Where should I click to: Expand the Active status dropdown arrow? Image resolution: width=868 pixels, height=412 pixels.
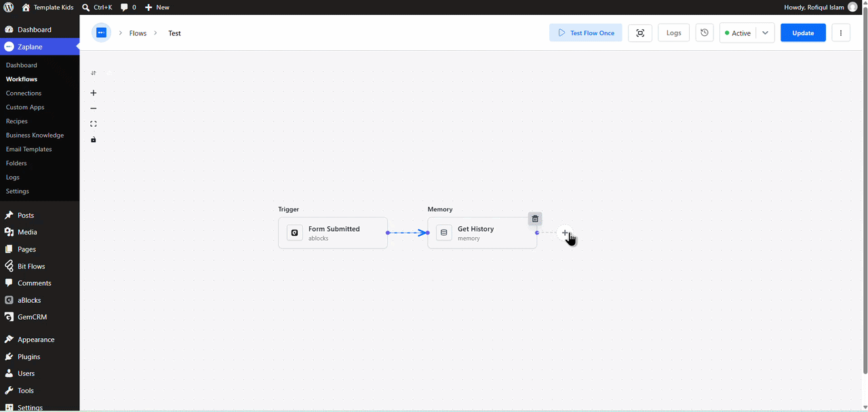pos(766,33)
